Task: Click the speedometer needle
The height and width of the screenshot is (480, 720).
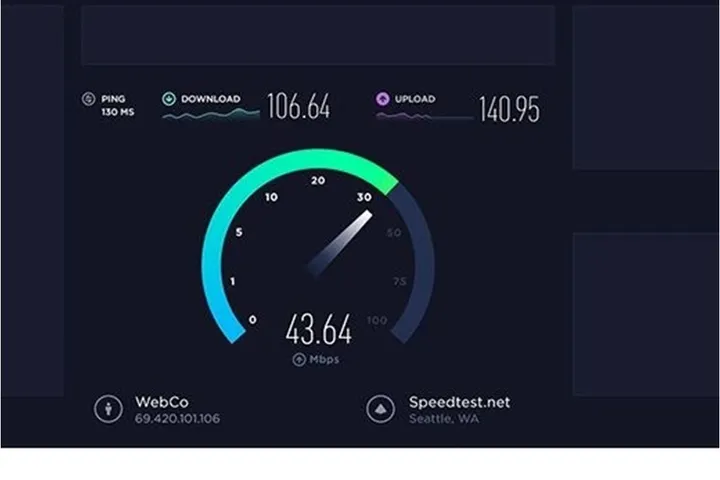Action: point(340,243)
